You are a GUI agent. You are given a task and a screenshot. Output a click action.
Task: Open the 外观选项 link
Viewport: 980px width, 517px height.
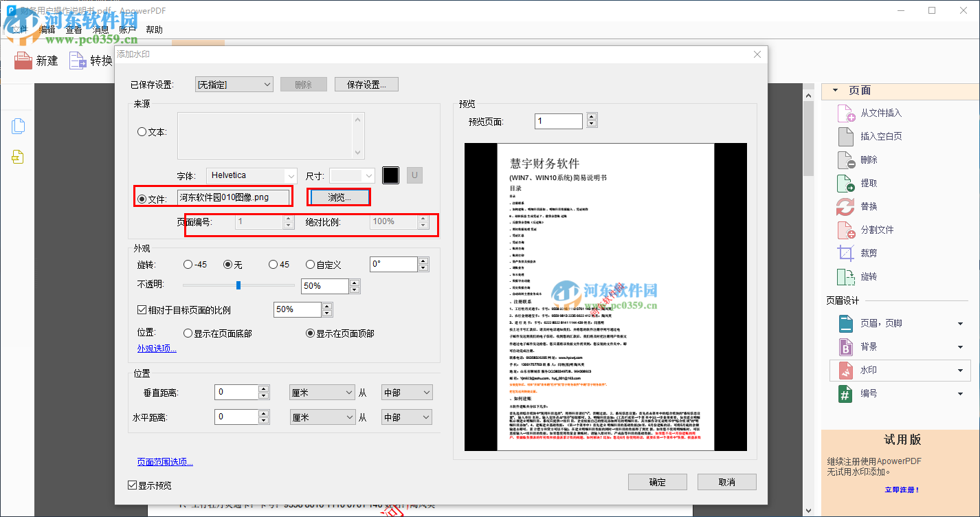click(157, 348)
